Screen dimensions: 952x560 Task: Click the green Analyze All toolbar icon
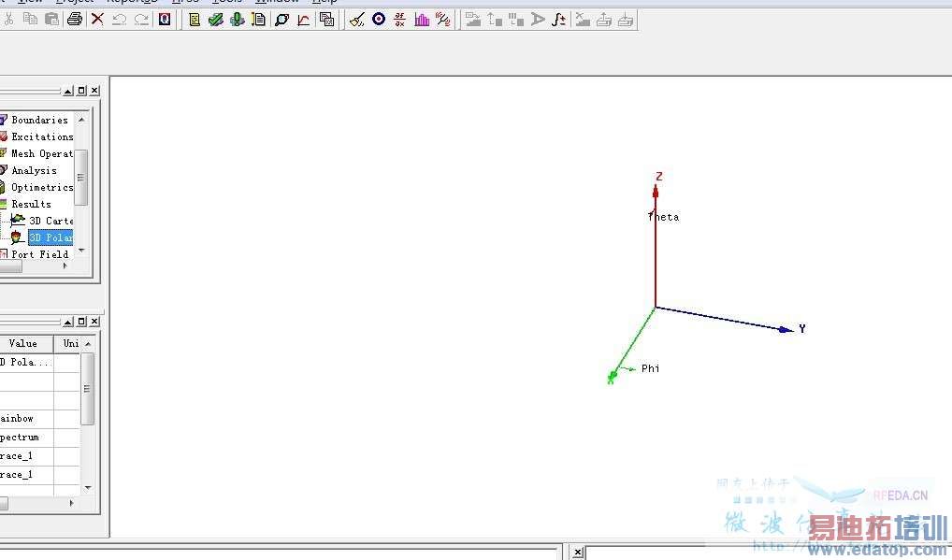click(238, 20)
